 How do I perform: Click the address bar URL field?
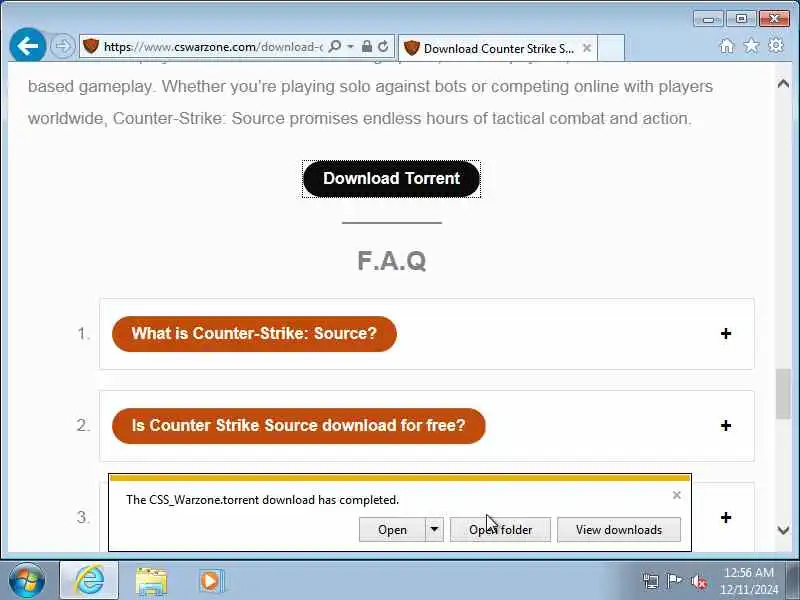[213, 47]
